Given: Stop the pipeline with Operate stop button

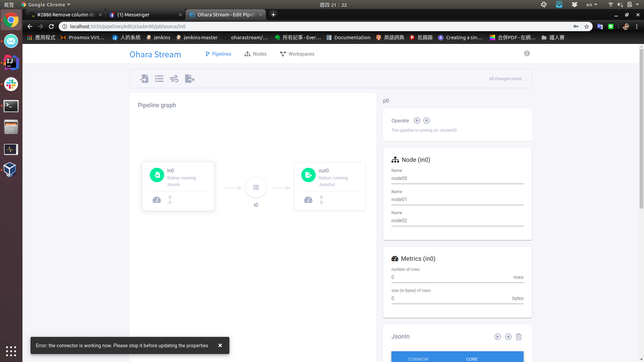Looking at the screenshot, I should click(x=426, y=120).
